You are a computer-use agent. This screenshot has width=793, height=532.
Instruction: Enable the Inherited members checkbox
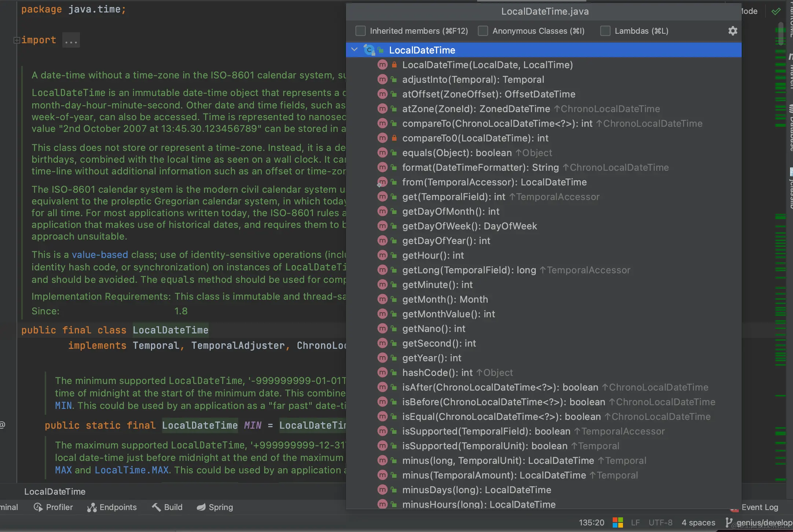tap(360, 31)
